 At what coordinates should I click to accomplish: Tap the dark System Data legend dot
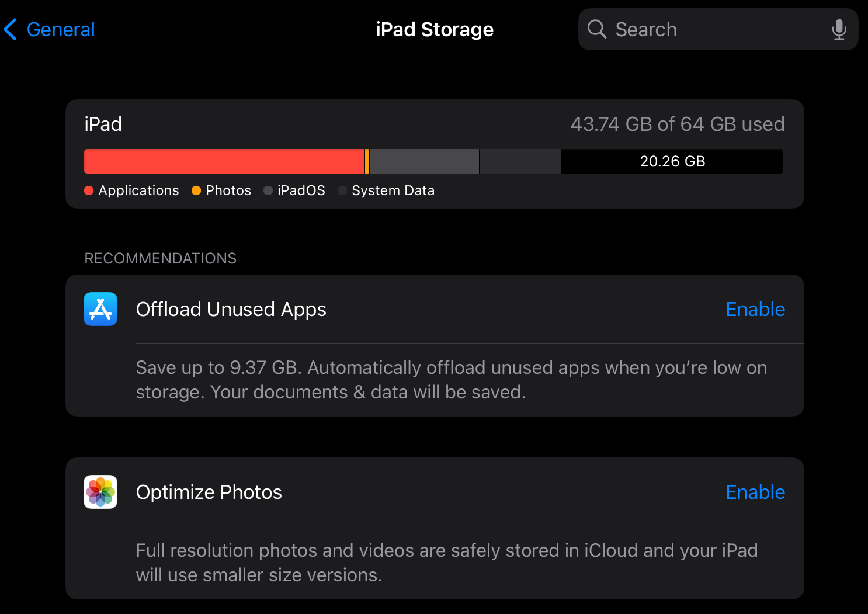[x=342, y=190]
